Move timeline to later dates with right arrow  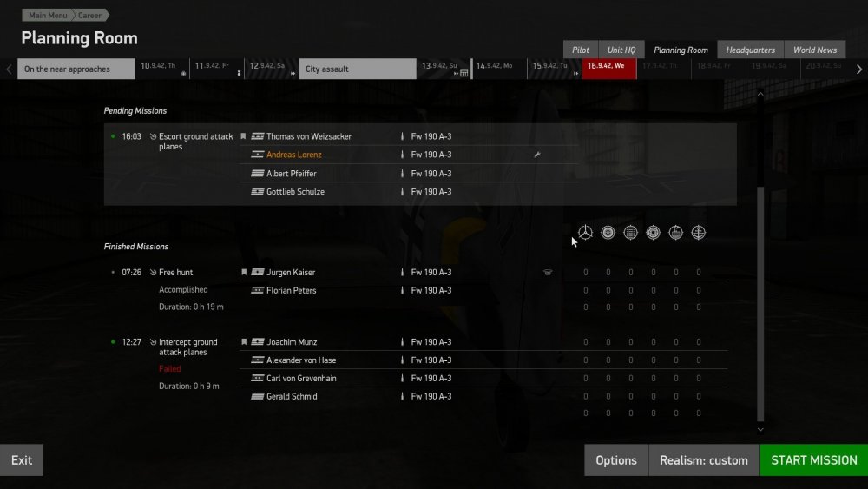pos(859,69)
